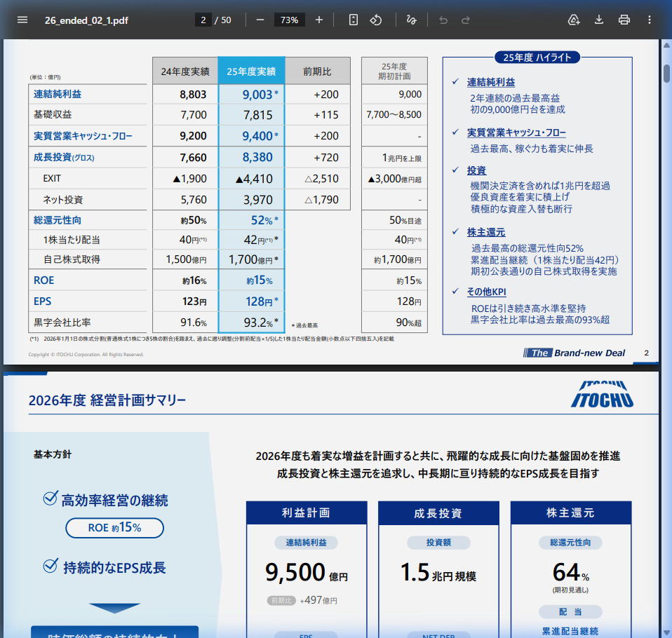
Task: Click the 投資 highlight heading
Action: click(x=476, y=170)
